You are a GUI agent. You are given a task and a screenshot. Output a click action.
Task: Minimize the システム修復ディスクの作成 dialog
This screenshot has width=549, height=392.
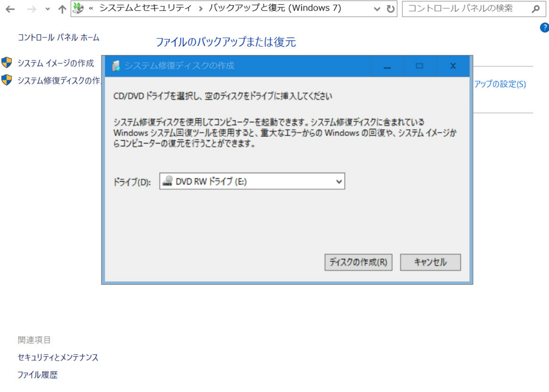click(x=387, y=66)
